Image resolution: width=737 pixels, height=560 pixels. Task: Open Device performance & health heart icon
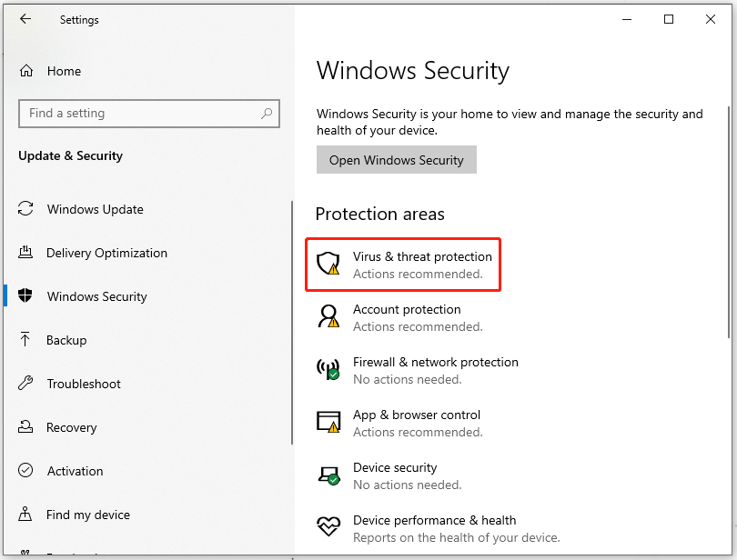coord(328,526)
